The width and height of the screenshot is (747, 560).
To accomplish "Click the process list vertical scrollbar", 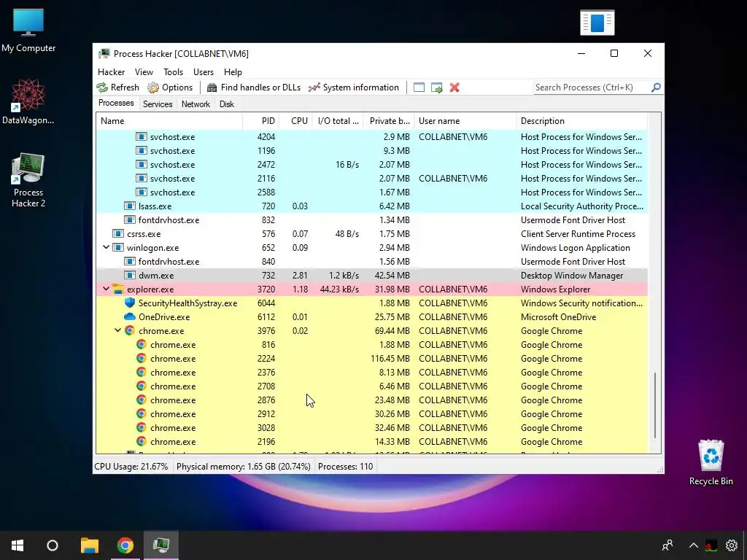I will point(655,405).
